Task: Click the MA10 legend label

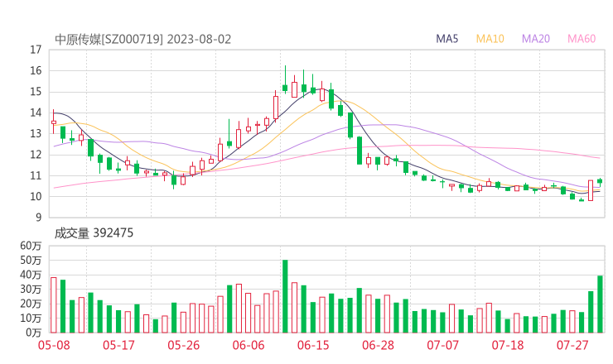Action: tap(490, 39)
